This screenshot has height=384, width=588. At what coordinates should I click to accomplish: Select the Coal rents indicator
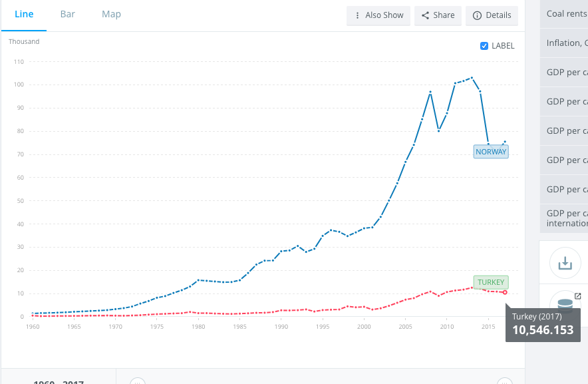[566, 14]
